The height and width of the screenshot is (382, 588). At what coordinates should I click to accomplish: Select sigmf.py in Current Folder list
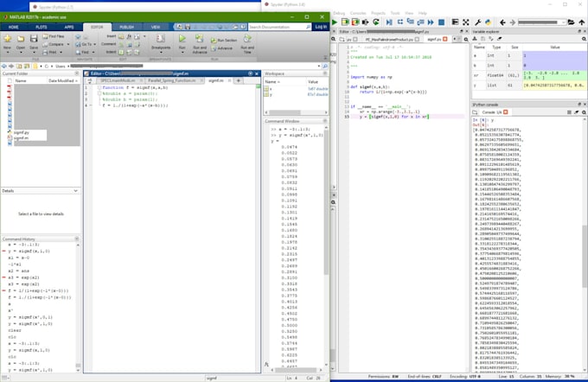click(x=22, y=132)
